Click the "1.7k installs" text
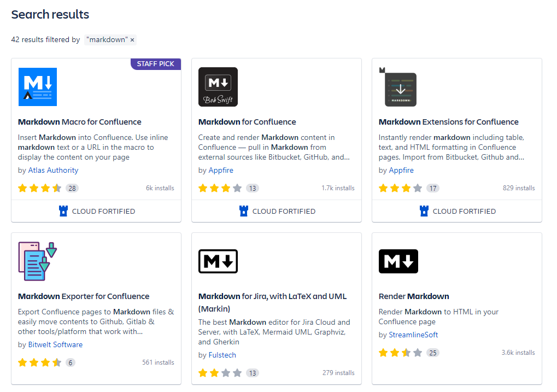 tap(338, 188)
